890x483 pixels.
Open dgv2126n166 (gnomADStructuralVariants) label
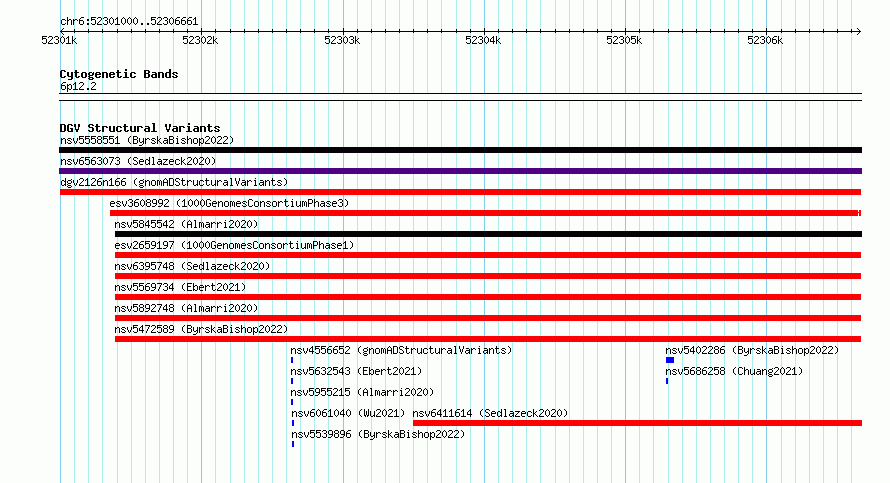coord(174,182)
